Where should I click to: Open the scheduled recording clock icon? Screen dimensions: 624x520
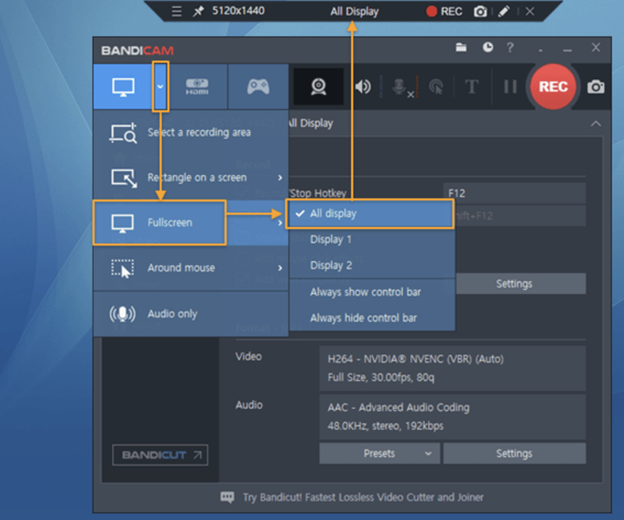click(x=487, y=47)
